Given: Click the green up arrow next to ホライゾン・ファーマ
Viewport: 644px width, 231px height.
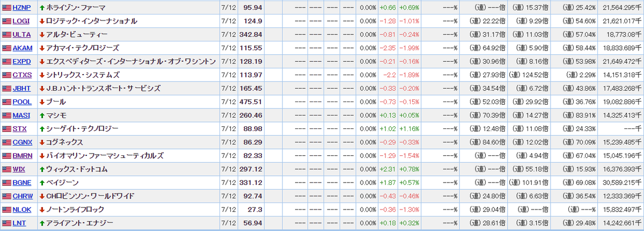Looking at the screenshot, I should pos(42,8).
